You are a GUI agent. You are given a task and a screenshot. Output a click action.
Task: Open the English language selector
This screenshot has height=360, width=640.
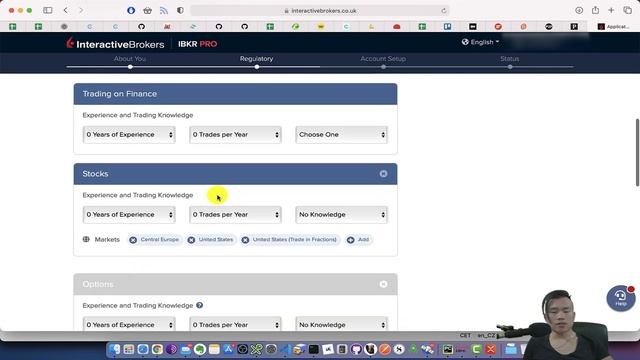(480, 42)
